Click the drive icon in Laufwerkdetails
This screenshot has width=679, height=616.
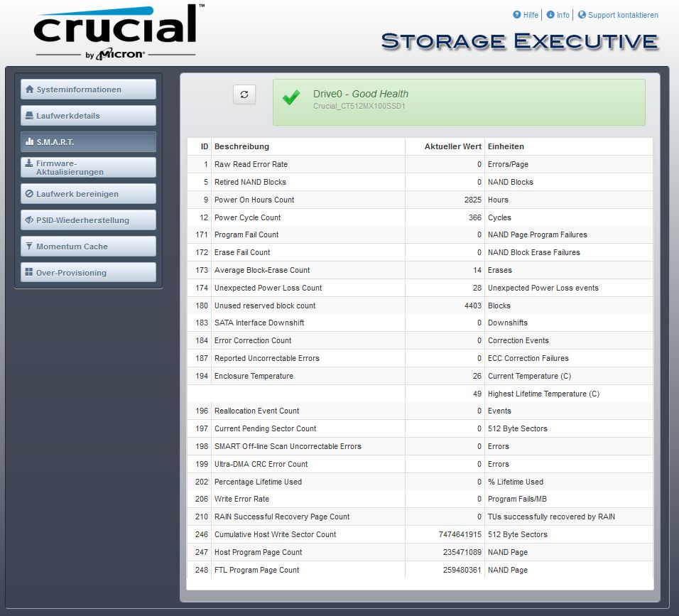[29, 116]
